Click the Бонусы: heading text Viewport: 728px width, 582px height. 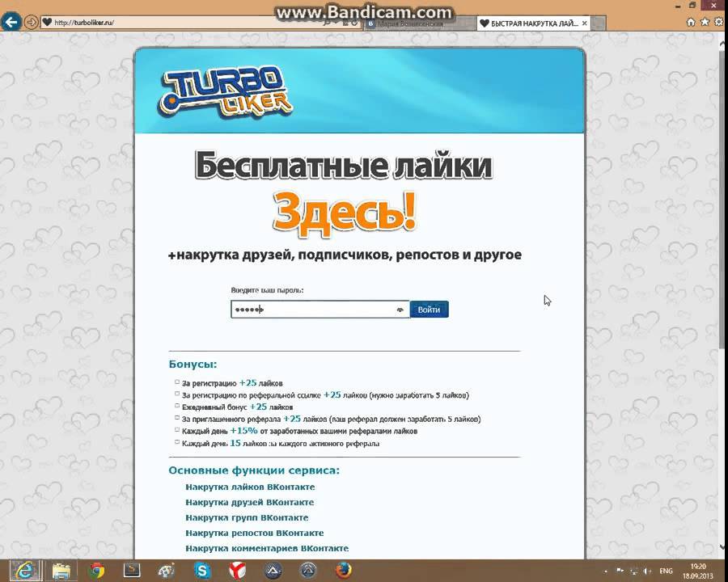coord(193,365)
